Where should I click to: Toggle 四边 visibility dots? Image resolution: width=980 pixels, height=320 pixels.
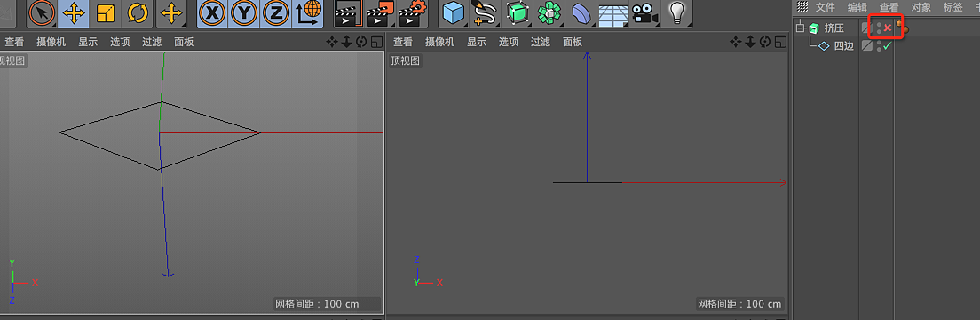pos(879,45)
